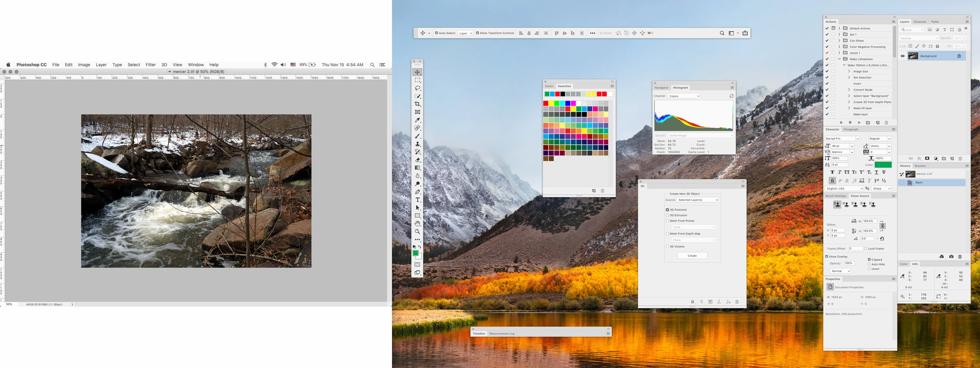Click the green Character color swatch
This screenshot has width=980, height=368.
point(883,165)
